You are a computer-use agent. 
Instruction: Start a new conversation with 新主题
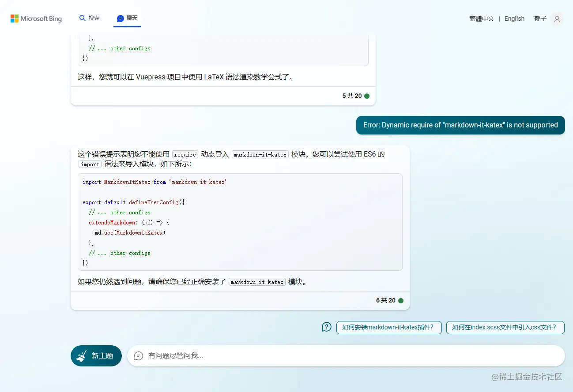point(96,355)
